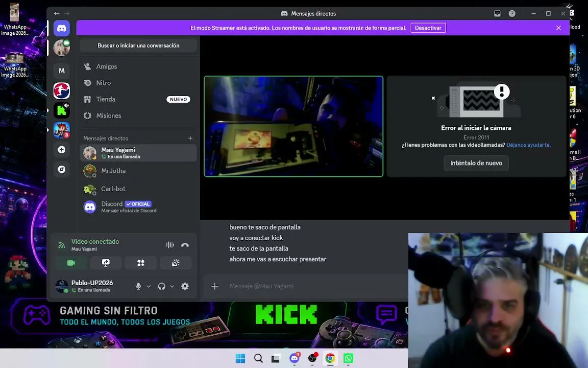The width and height of the screenshot is (588, 368).
Task: Disconnect from the call with phone icon
Action: pyautogui.click(x=185, y=245)
